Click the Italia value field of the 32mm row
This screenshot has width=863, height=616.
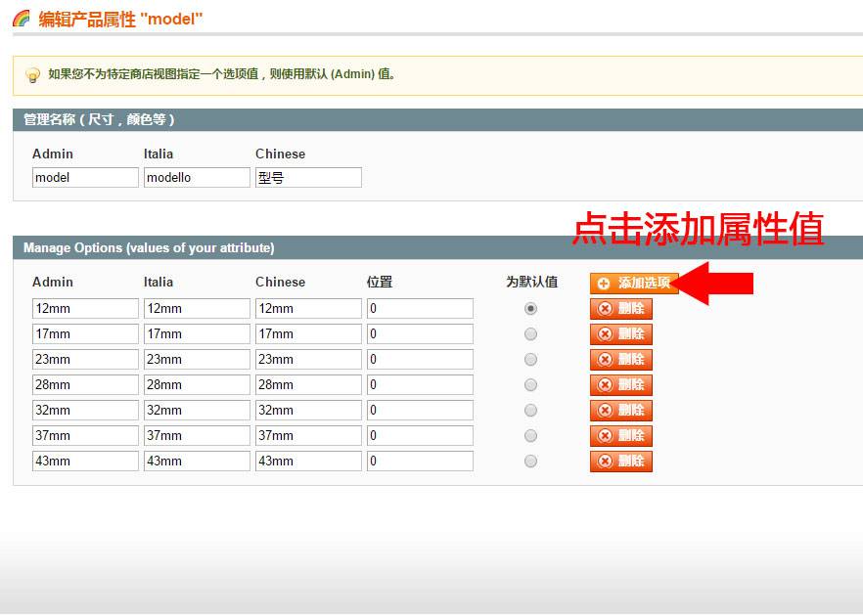(x=197, y=410)
